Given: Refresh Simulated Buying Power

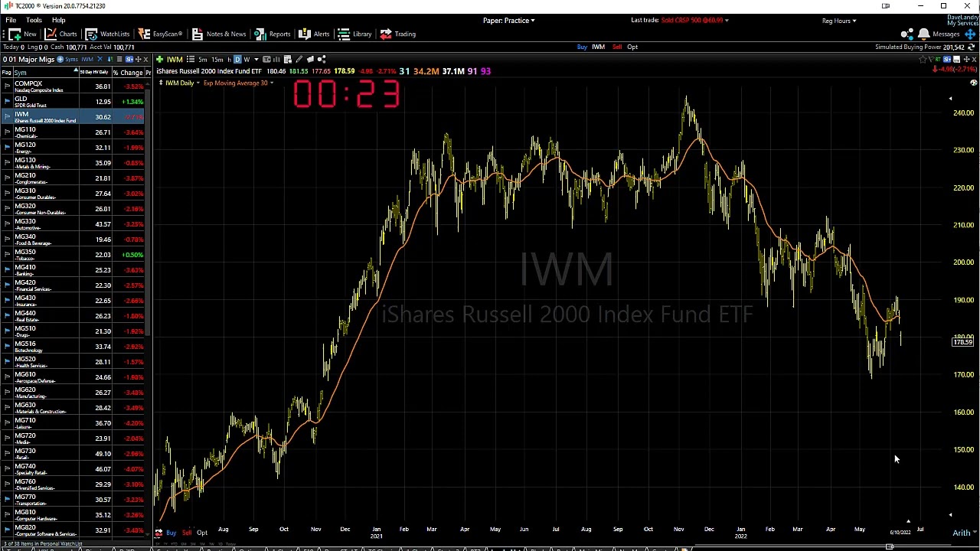Looking at the screenshot, I should click(971, 47).
